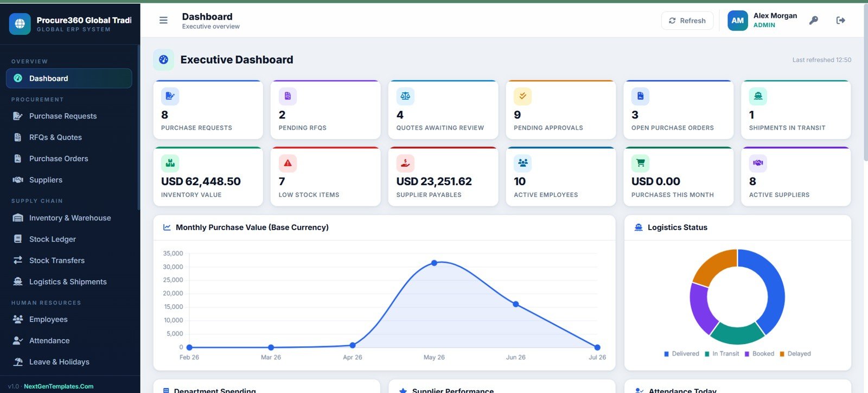Screen dimensions: 868x393
Task: Open the USD 23,251.62 Supplier Payables card
Action: pyautogui.click(x=443, y=176)
